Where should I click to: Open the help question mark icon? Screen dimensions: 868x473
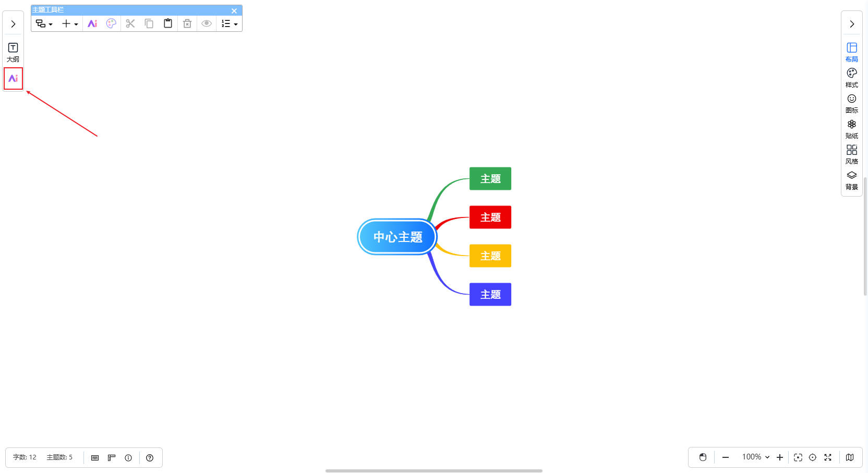150,458
